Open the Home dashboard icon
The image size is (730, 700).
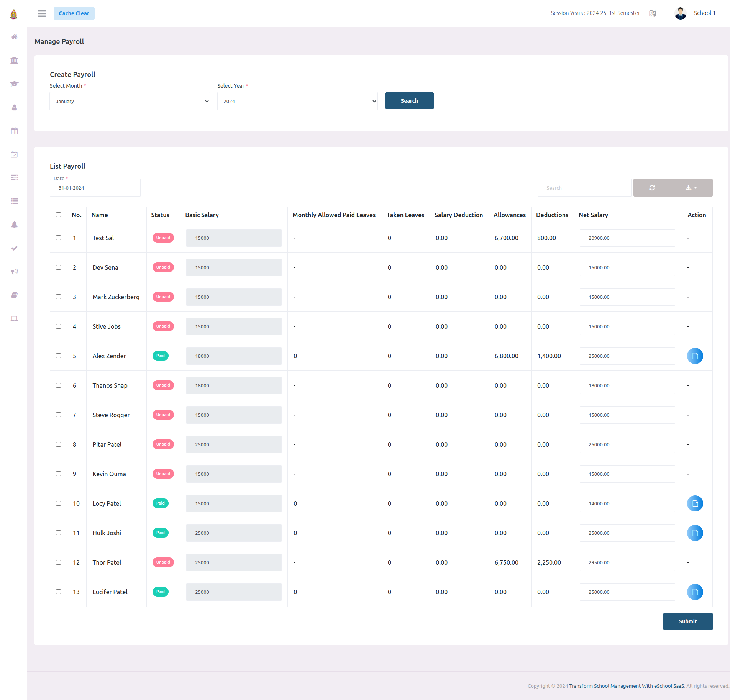(14, 37)
